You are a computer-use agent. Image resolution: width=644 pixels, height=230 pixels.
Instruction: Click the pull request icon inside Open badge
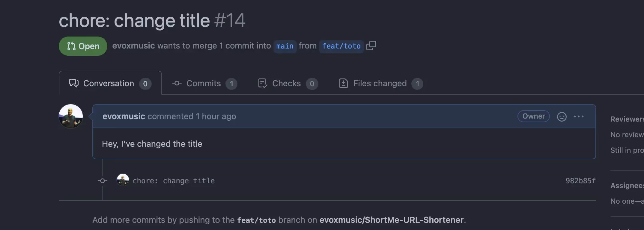click(71, 46)
